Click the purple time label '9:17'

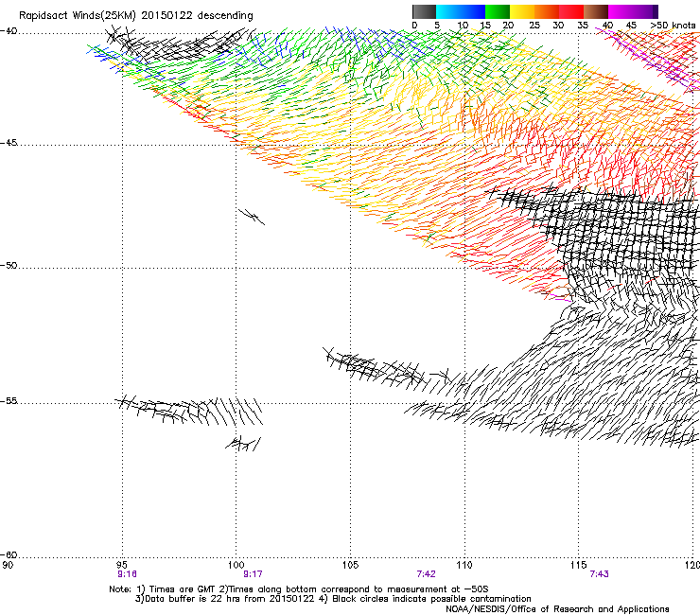point(253,574)
